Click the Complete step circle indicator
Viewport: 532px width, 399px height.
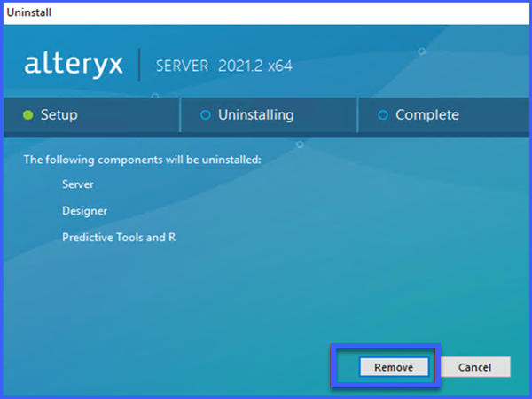tap(383, 115)
